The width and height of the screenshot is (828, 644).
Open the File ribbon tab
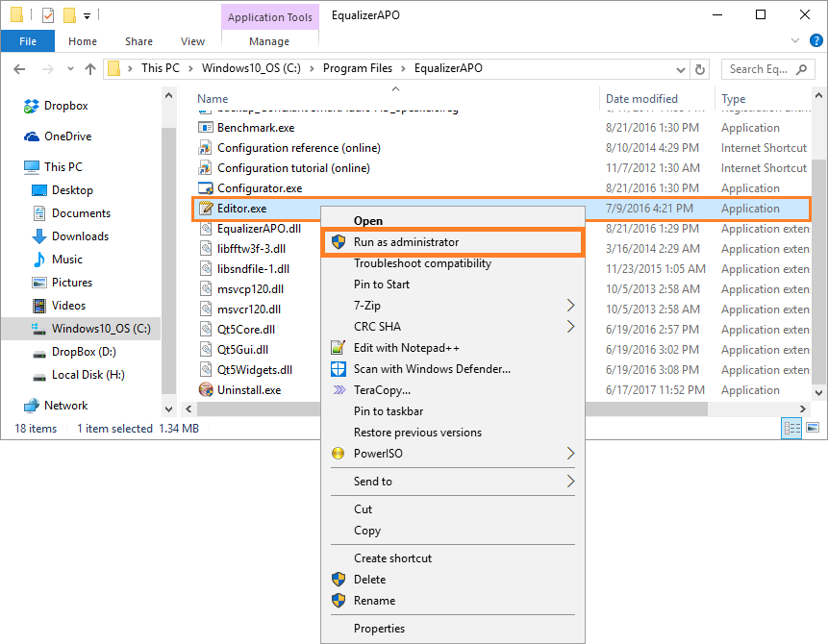[x=28, y=41]
